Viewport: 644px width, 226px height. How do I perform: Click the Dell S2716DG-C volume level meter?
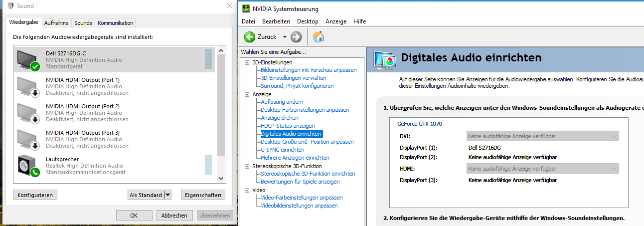tap(208, 59)
